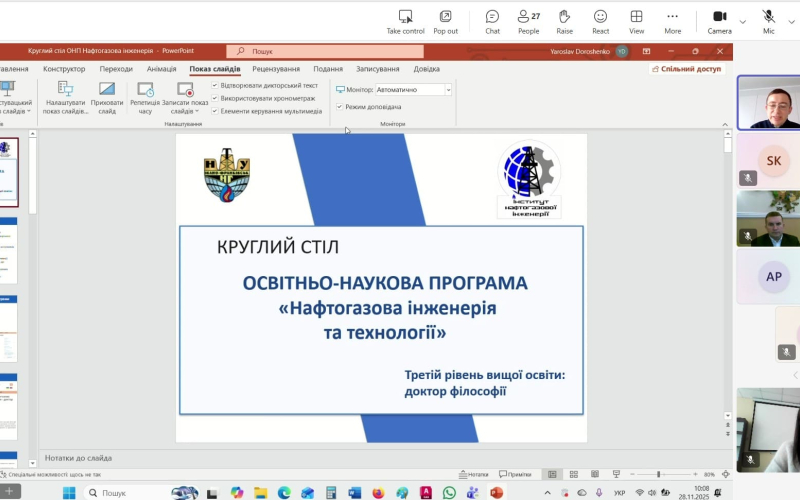This screenshot has height=500, width=800.
Task: Click the Нотатки button in status bar
Action: [x=474, y=474]
